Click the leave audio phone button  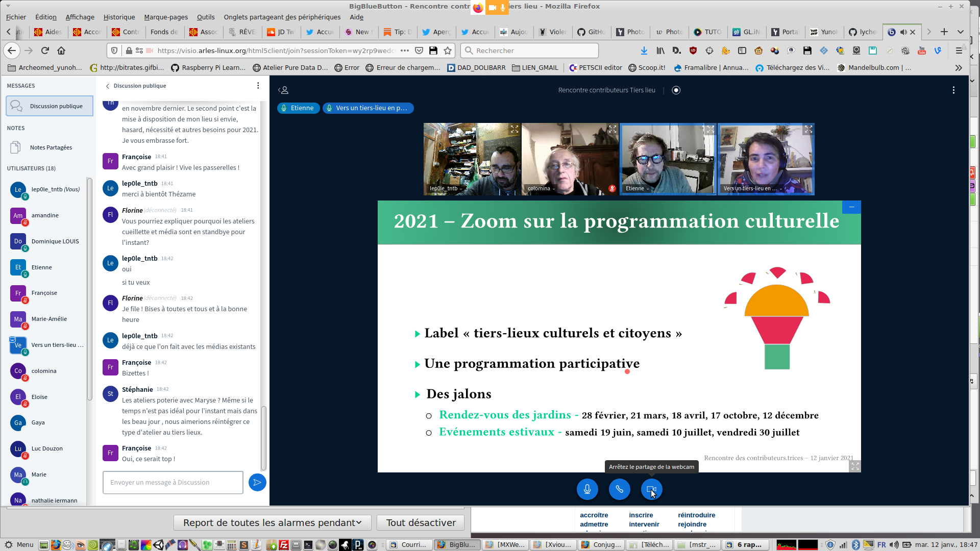[619, 489]
